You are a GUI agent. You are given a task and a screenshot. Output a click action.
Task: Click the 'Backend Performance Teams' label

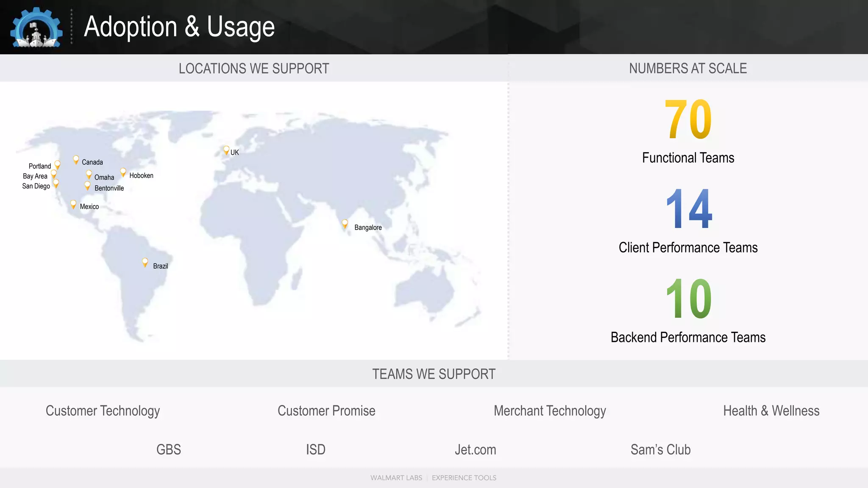coord(688,337)
